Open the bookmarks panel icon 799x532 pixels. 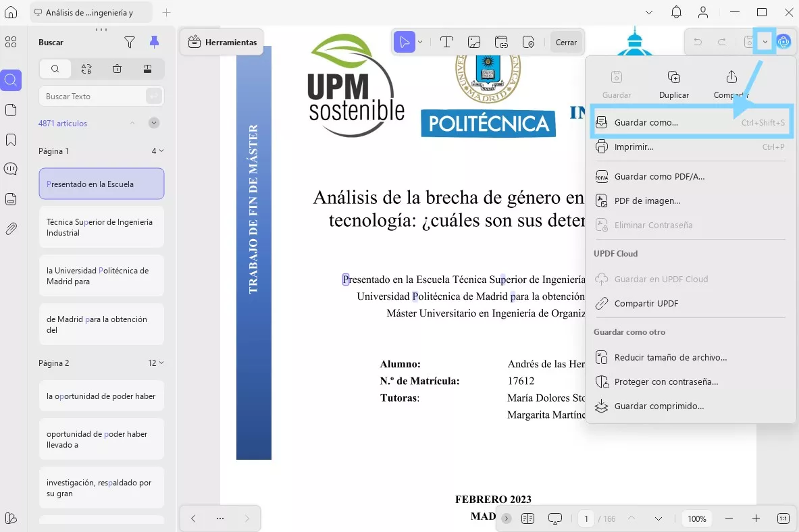(11, 140)
